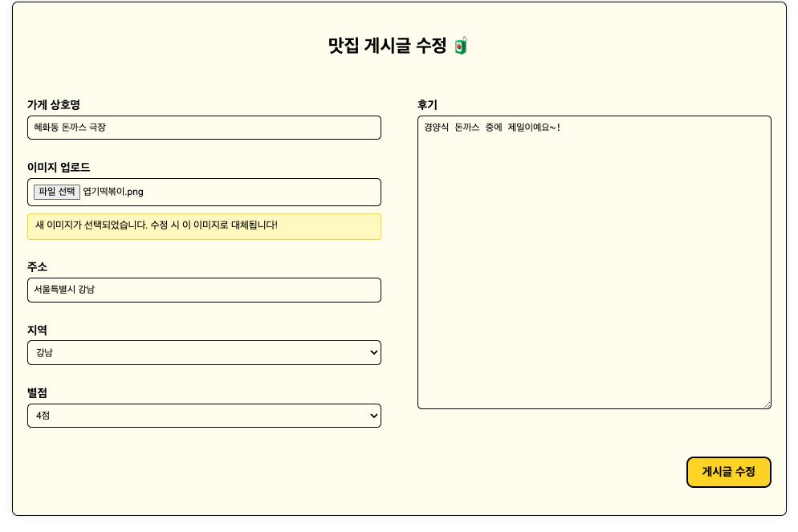Click the 이미지 업로드 label
Image resolution: width=798 pixels, height=532 pixels.
tap(59, 168)
